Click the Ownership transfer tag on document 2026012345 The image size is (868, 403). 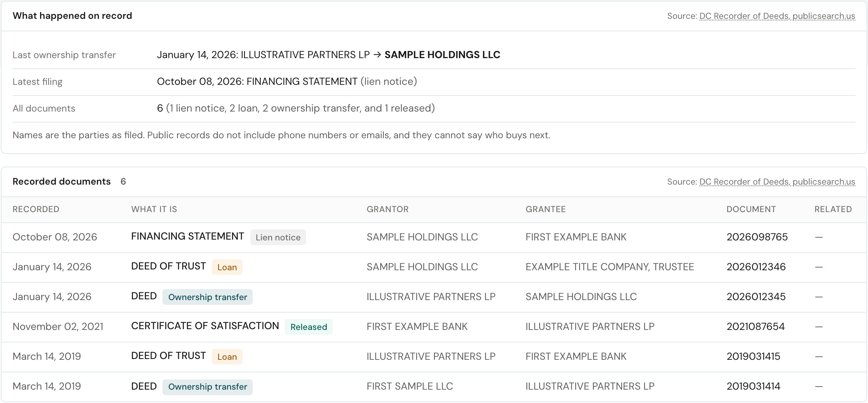click(208, 297)
